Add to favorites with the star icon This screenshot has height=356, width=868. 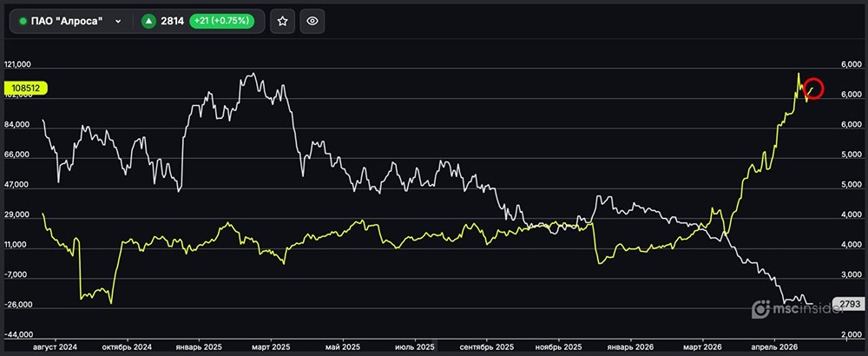(282, 21)
